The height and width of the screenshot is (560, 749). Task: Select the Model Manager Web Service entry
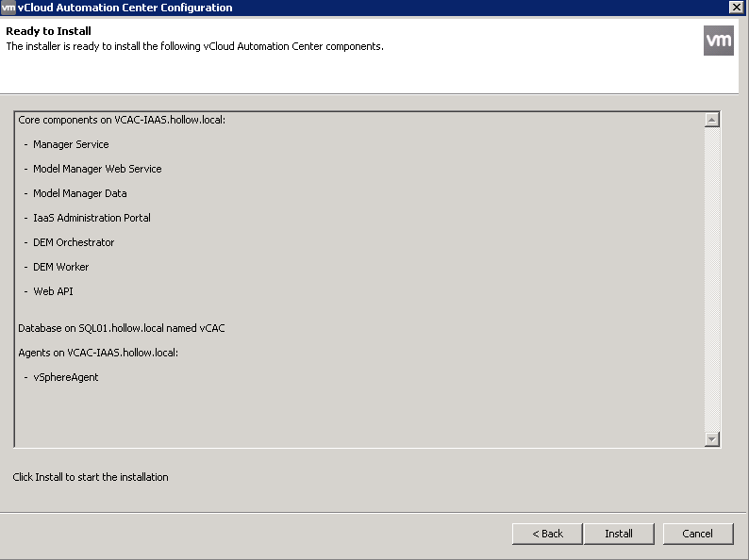97,169
